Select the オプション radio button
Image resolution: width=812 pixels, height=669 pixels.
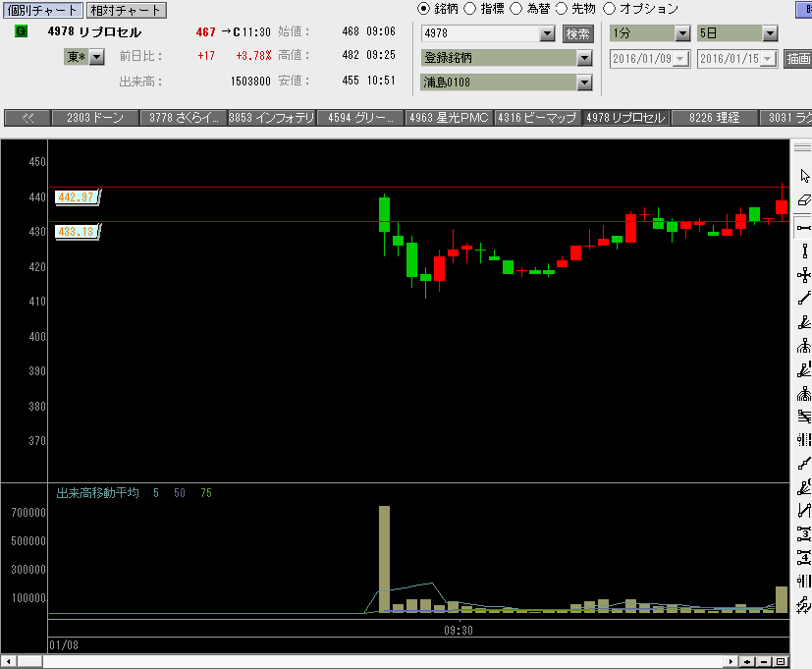pos(610,9)
